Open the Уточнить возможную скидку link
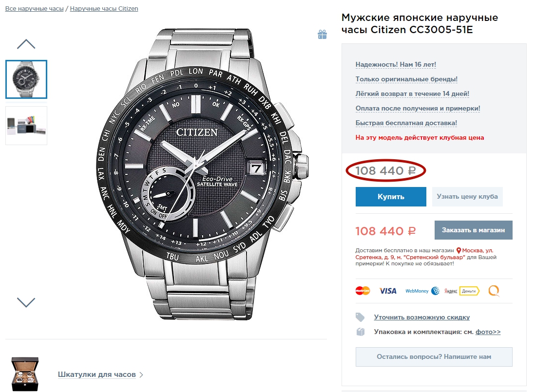This screenshot has width=535, height=392. click(421, 317)
